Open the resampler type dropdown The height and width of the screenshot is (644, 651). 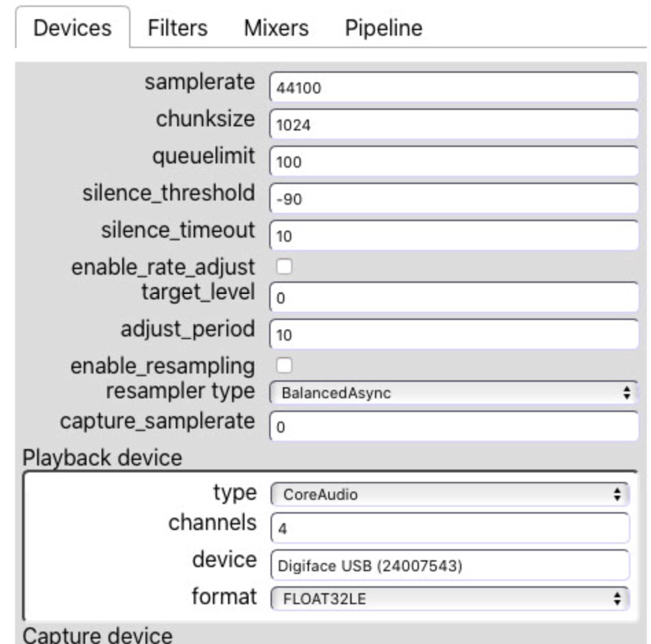454,393
